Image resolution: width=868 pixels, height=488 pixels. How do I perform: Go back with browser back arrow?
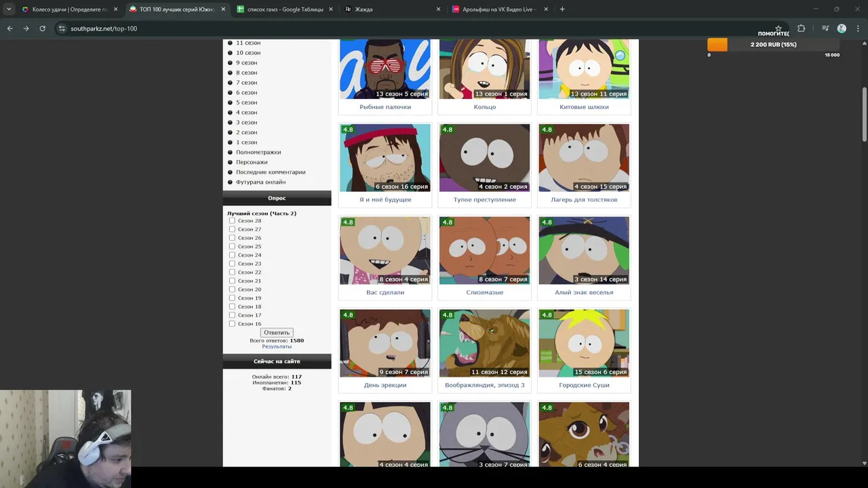point(9,28)
